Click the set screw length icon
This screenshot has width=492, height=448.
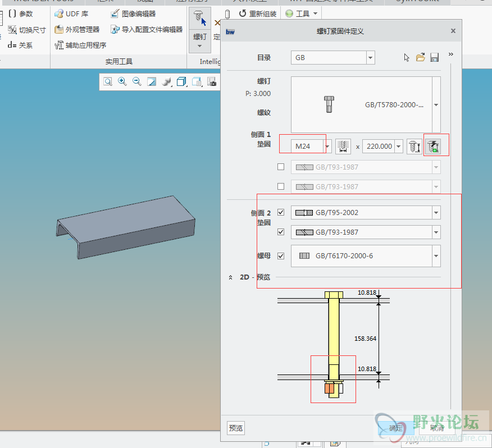[x=414, y=147]
